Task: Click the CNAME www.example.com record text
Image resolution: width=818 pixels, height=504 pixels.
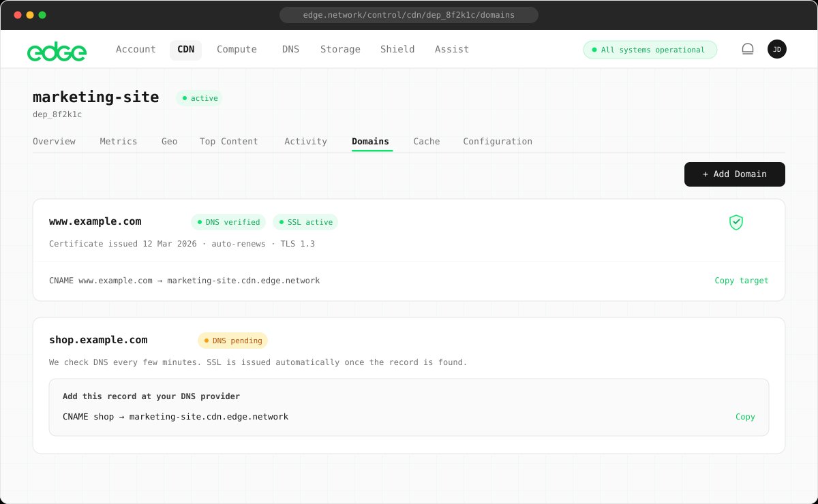Action: coord(185,281)
